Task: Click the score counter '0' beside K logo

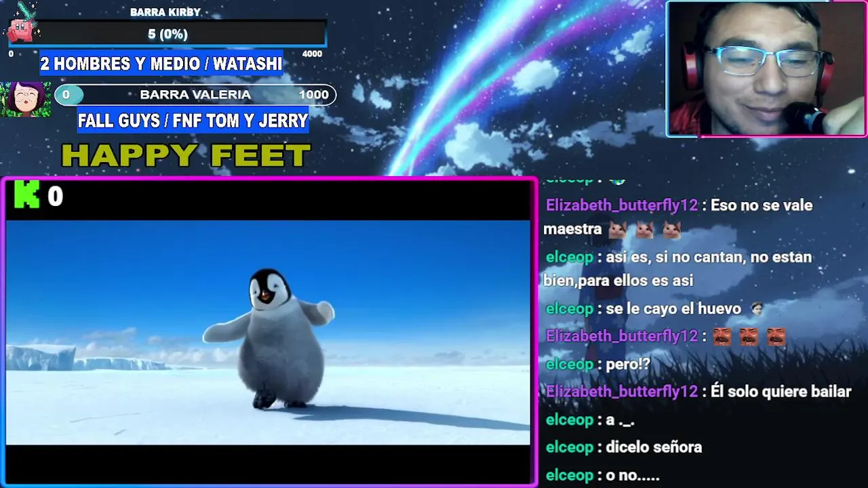Action: click(55, 197)
